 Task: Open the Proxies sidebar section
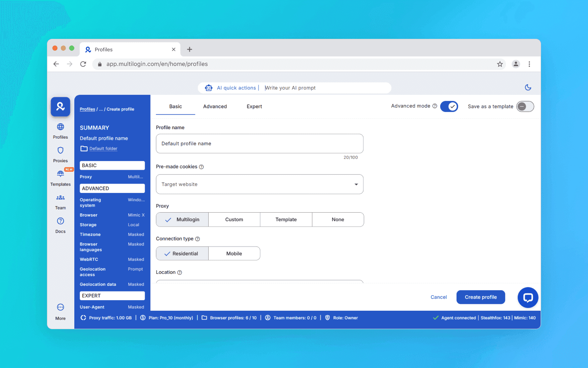(x=60, y=155)
